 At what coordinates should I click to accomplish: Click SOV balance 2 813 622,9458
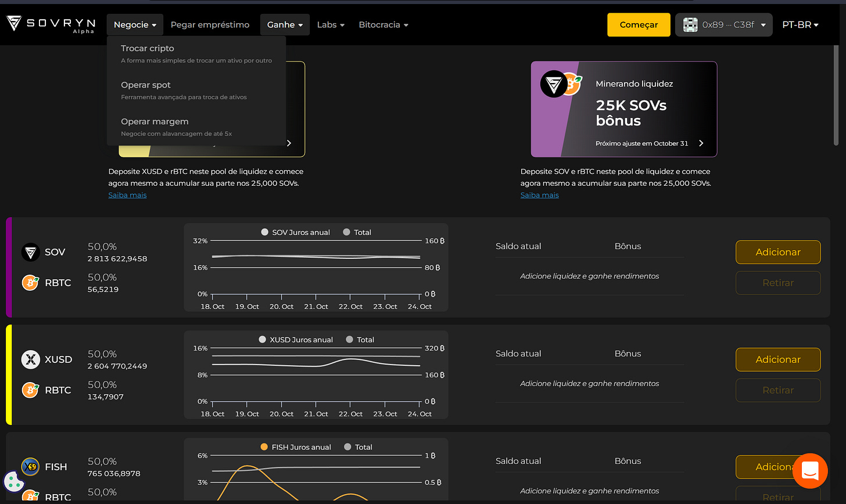[x=117, y=259]
